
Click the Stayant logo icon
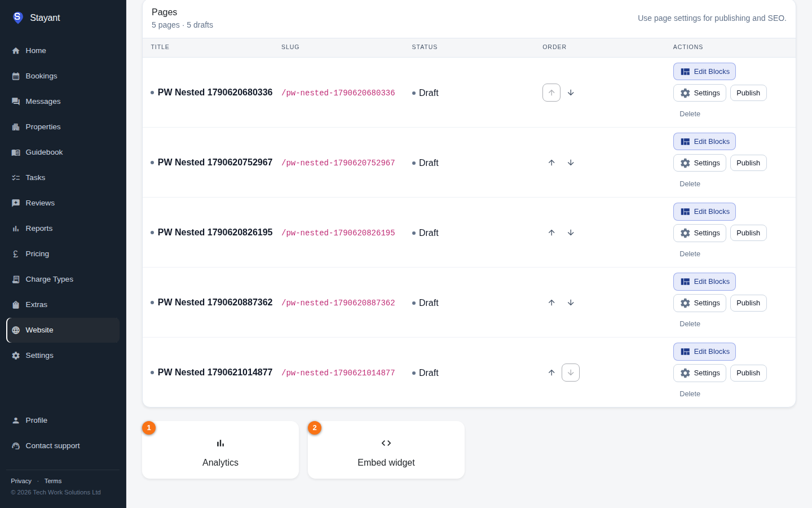(x=17, y=17)
